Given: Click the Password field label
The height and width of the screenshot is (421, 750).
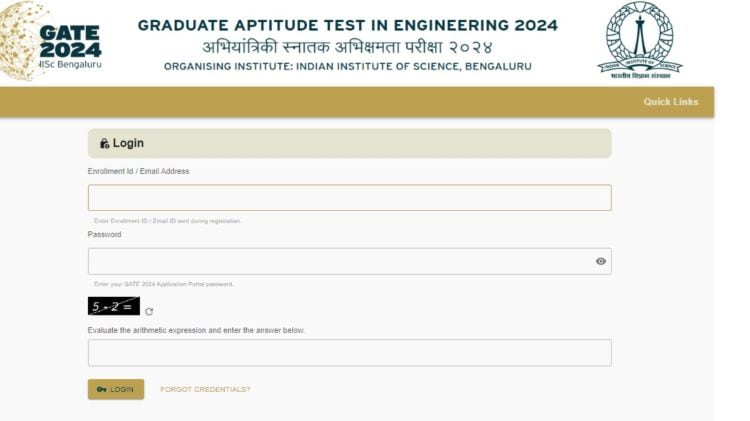Looking at the screenshot, I should click(105, 234).
